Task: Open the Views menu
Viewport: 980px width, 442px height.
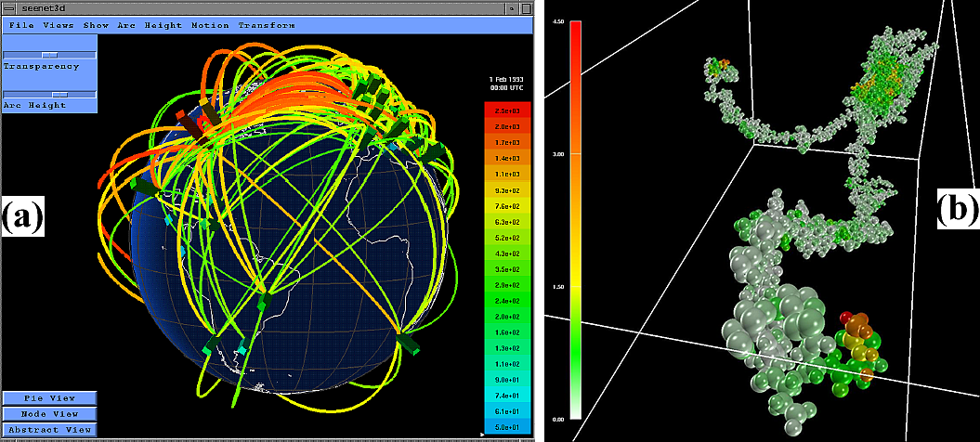Action: coord(59,25)
